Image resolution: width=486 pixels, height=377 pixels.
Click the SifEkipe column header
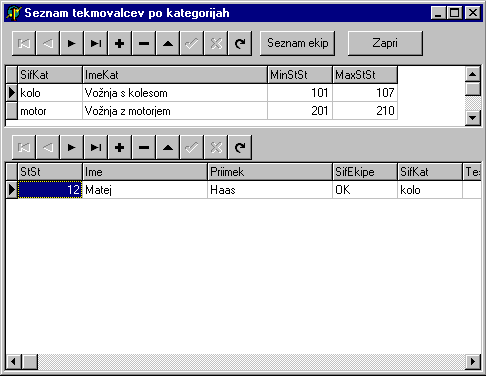click(x=365, y=172)
